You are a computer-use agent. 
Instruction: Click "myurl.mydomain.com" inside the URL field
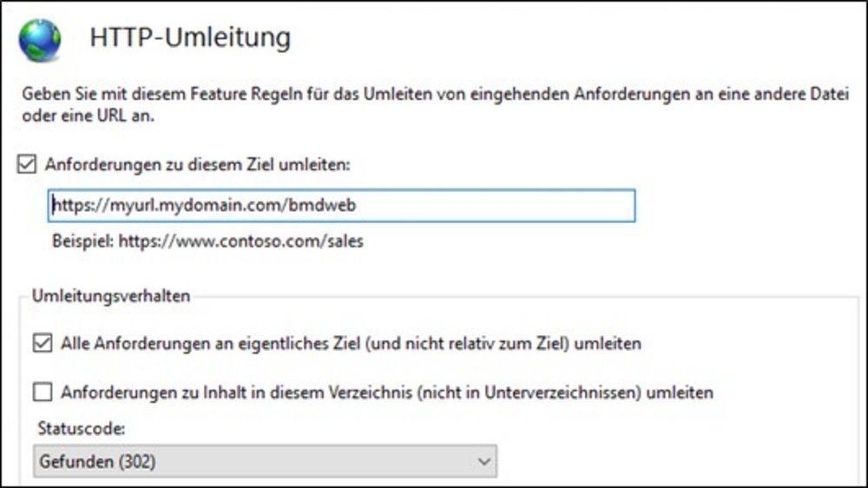[x=190, y=206]
